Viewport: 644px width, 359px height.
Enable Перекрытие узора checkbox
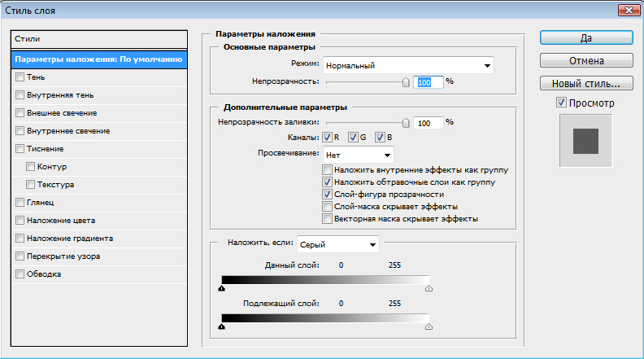[20, 256]
